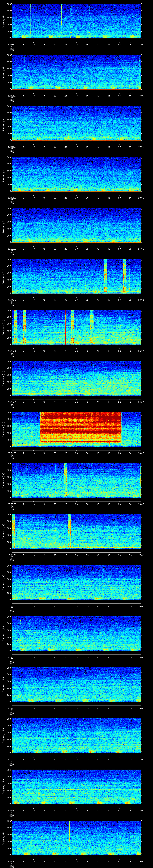
Task: Click the "20:16:00" time label
Action: pos(12,44)
